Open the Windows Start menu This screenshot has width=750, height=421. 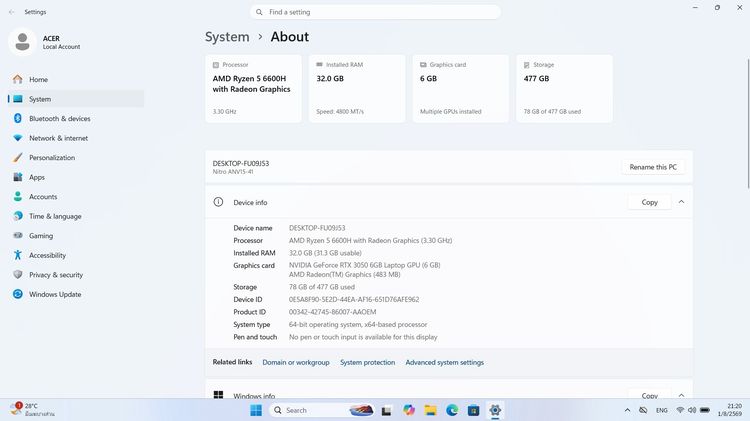pos(256,410)
